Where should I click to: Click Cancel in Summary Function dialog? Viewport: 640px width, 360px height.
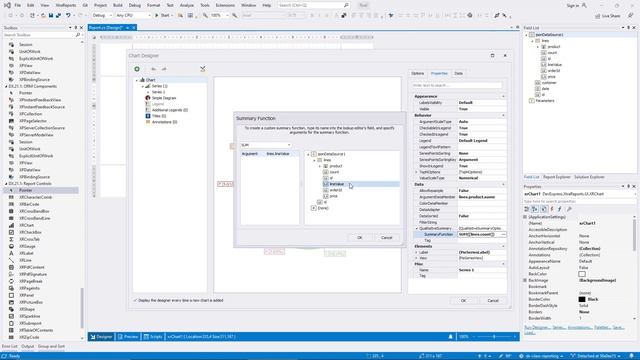point(386,238)
